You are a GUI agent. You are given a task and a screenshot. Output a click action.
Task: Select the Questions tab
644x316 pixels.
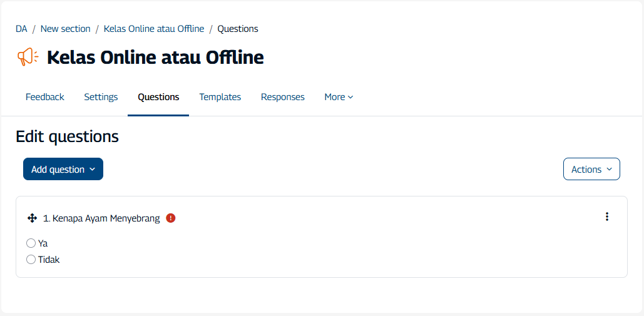point(158,97)
